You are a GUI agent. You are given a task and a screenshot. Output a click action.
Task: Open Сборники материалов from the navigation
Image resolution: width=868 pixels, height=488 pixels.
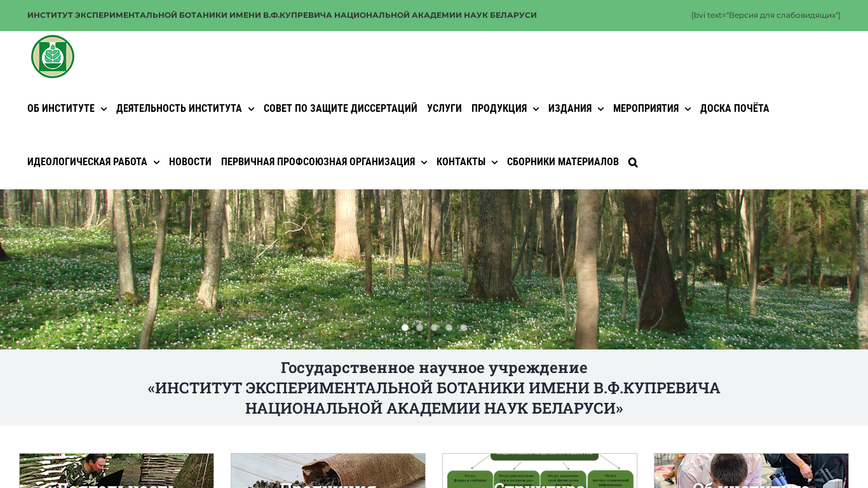point(563,162)
